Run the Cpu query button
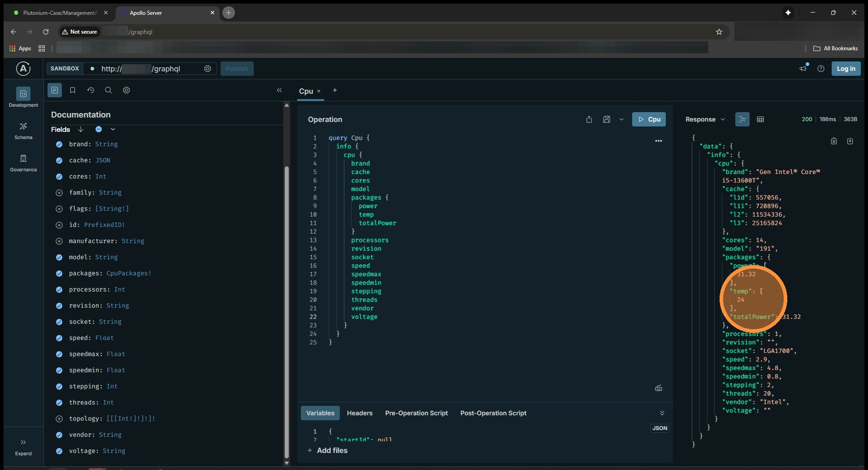The height and width of the screenshot is (470, 868). click(x=649, y=119)
